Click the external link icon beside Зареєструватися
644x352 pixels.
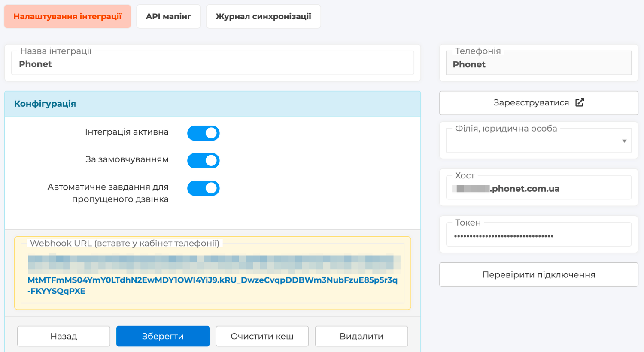[580, 102]
